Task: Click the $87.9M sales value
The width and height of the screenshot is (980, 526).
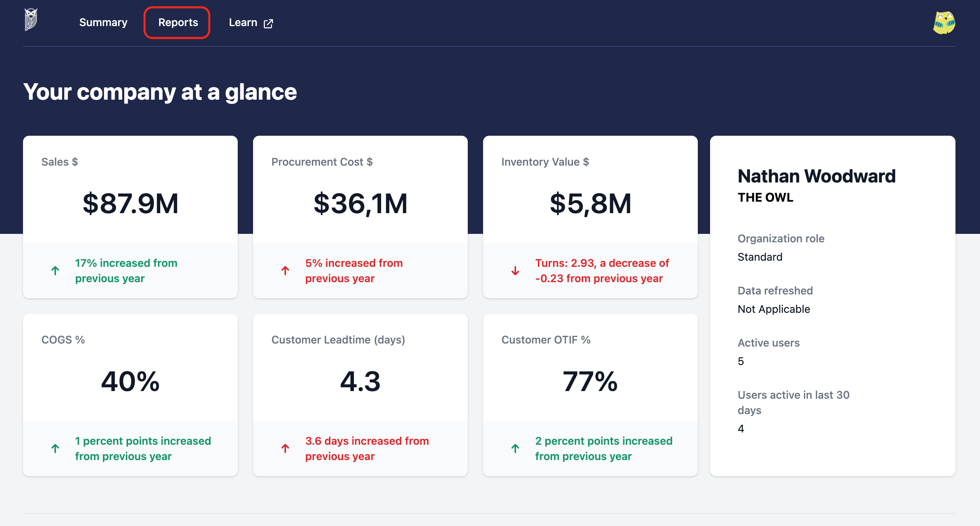Action: 130,203
